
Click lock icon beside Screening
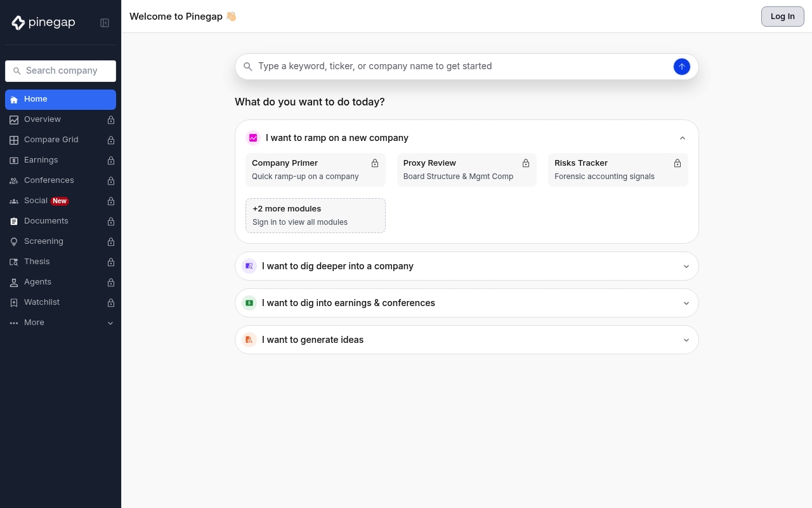point(111,242)
